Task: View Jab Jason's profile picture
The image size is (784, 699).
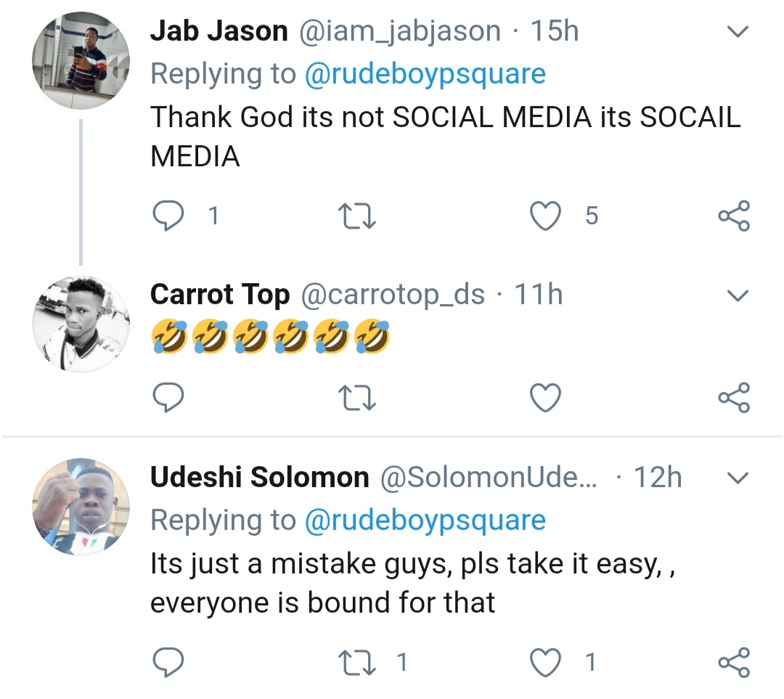Action: [x=81, y=62]
